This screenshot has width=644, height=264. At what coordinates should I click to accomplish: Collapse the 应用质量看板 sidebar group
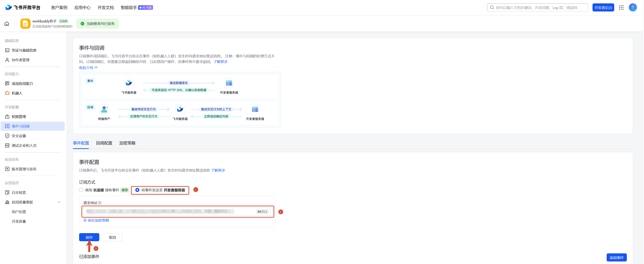click(x=59, y=202)
